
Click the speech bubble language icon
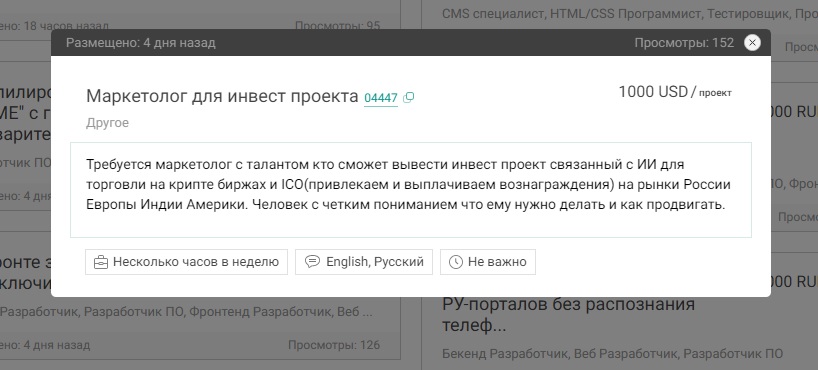tap(312, 261)
